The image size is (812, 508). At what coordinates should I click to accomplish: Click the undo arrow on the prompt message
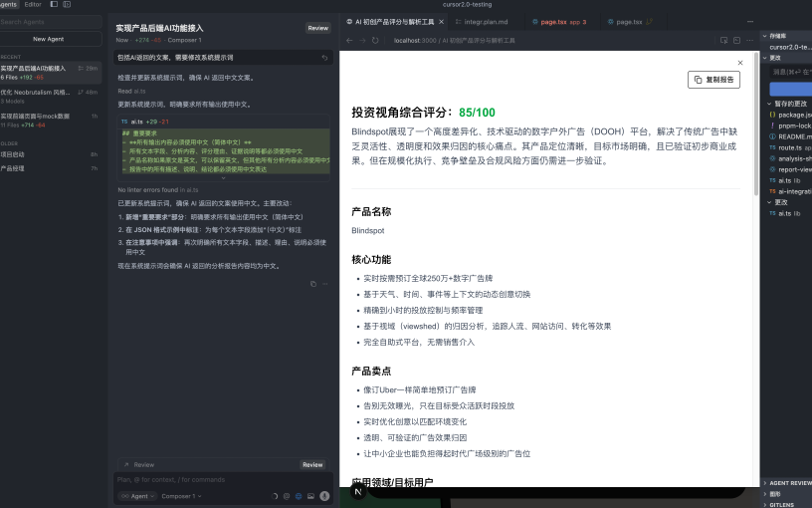[x=324, y=58]
